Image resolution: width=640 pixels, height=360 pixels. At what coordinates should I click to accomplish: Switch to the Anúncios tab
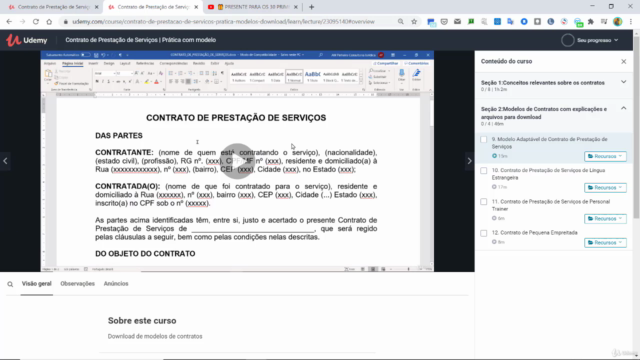pos(116,284)
